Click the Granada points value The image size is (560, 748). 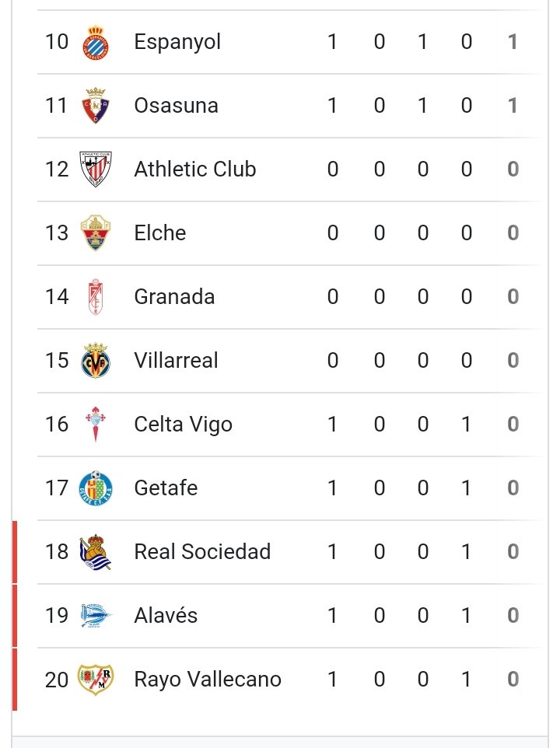pos(513,297)
